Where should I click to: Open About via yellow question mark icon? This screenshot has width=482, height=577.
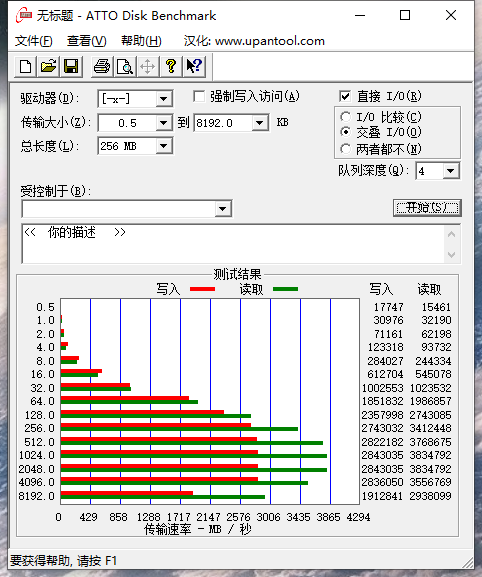[170, 67]
